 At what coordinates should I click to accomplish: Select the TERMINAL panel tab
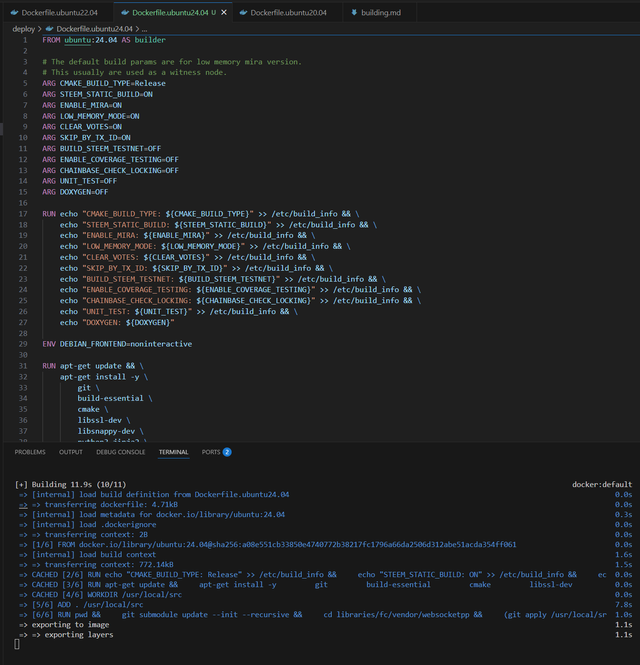point(173,452)
